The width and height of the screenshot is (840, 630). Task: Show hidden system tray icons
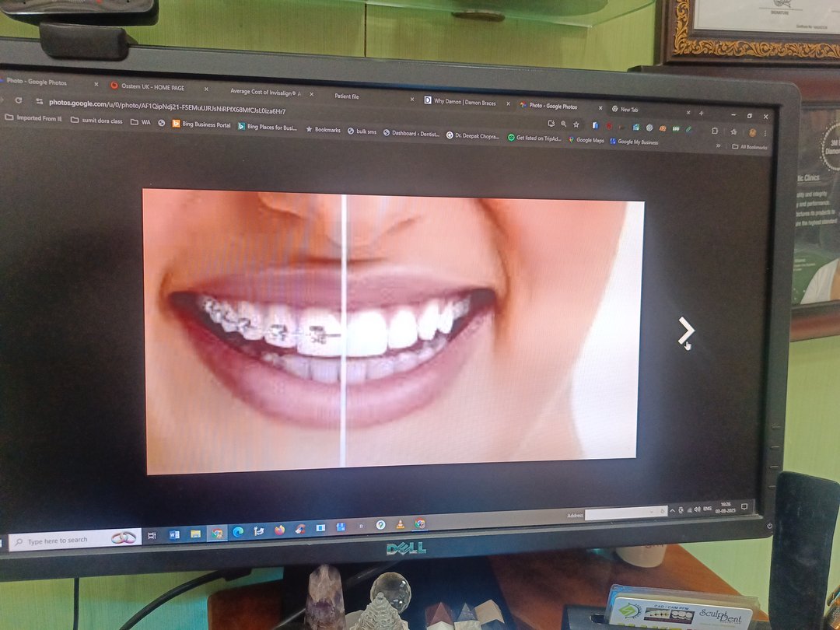672,511
